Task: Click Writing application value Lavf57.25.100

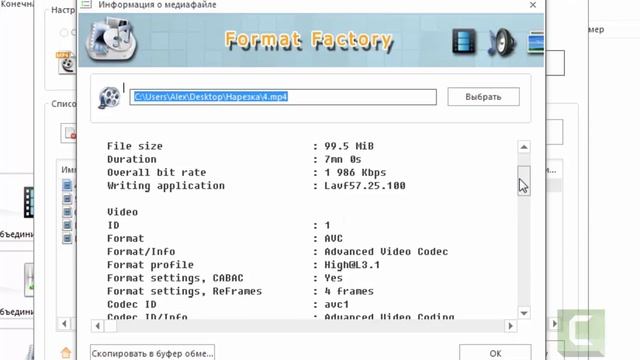Action: tap(365, 186)
